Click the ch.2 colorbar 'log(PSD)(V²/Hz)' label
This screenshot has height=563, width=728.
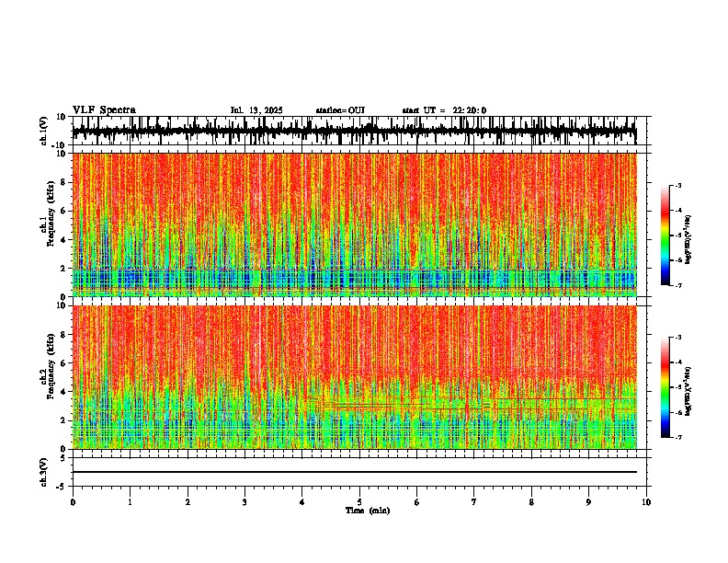688,391
